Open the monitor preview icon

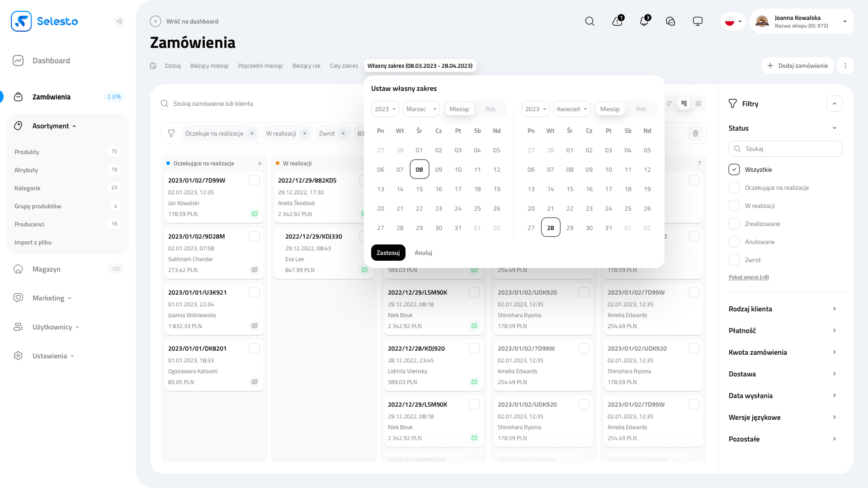[698, 21]
